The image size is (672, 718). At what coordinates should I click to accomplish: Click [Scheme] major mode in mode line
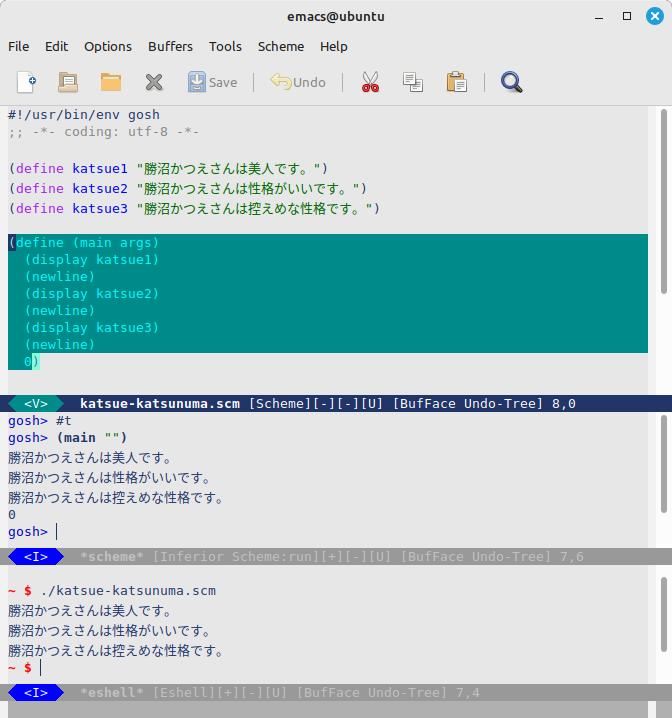click(280, 404)
